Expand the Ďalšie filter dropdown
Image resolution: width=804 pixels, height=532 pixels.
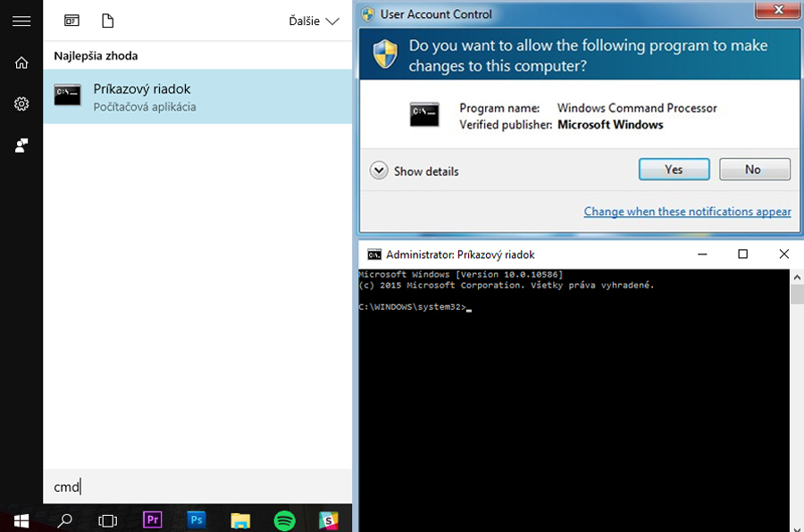click(314, 21)
